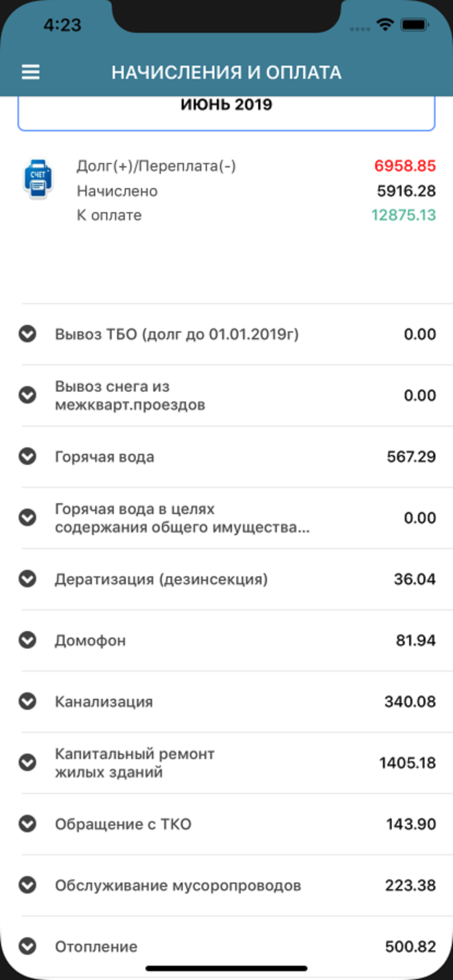Tap the blue invoice bill icon

coord(38,179)
